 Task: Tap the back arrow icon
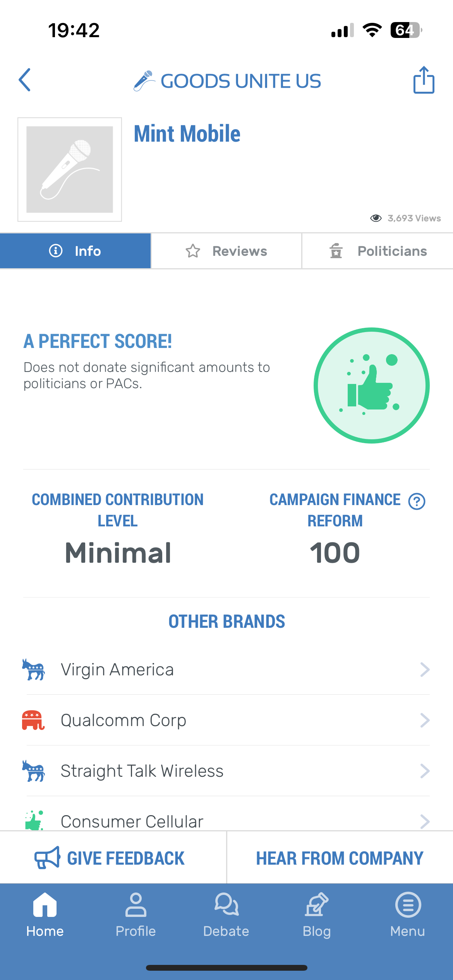click(25, 80)
